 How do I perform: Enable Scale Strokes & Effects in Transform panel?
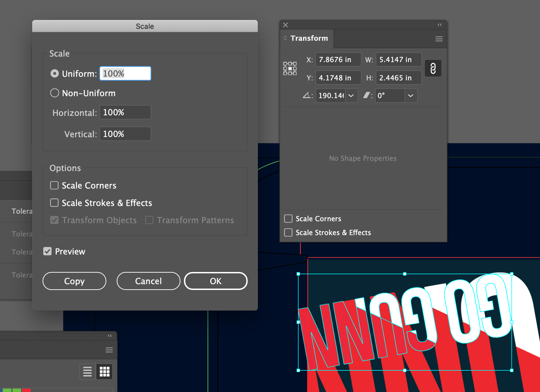(x=289, y=232)
